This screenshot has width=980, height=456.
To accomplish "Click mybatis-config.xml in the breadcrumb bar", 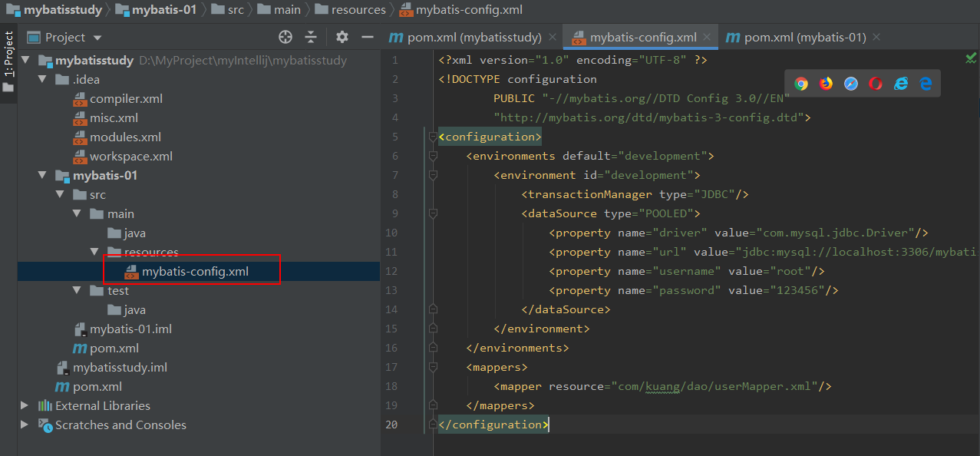I will (468, 10).
